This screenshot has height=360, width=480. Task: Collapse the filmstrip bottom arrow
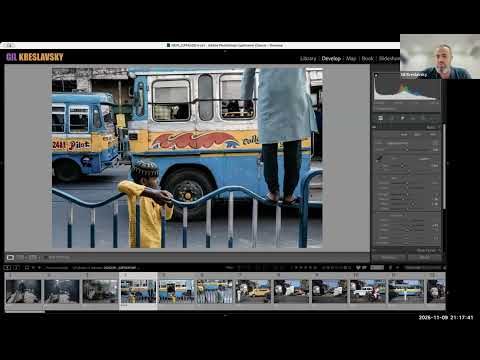225,315
